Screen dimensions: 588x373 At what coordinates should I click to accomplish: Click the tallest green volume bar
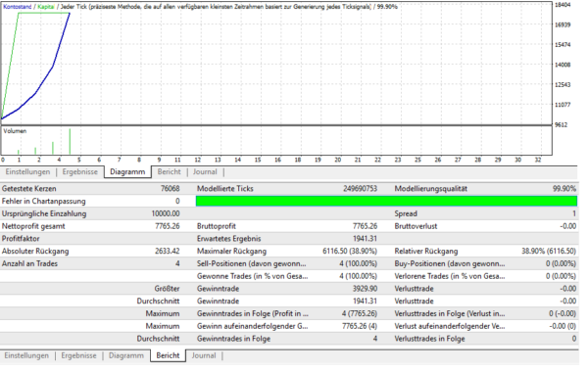[70, 142]
